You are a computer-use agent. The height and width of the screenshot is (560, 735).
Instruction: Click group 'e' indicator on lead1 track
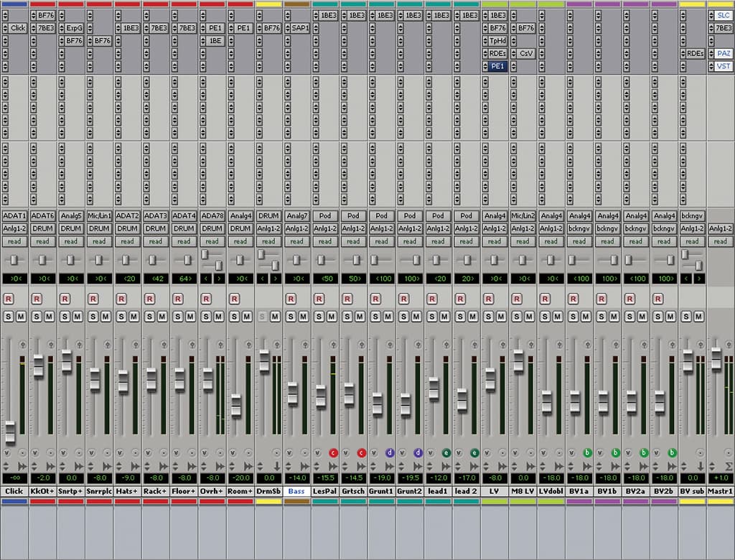pos(446,453)
